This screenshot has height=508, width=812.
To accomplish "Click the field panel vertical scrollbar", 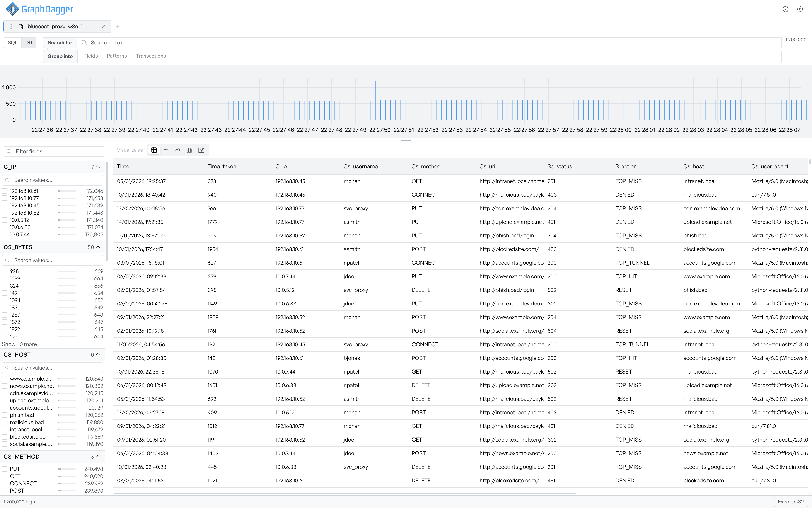I will [107, 211].
